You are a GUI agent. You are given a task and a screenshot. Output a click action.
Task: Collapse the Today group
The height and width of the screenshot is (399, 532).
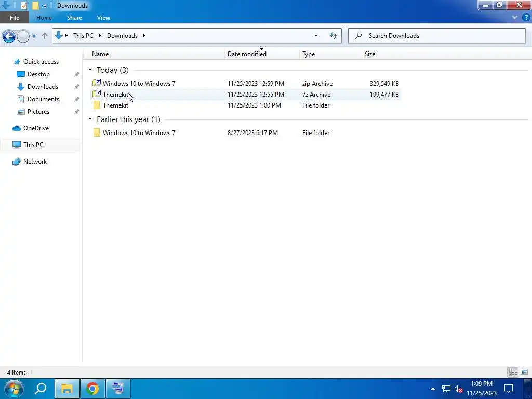click(x=90, y=70)
